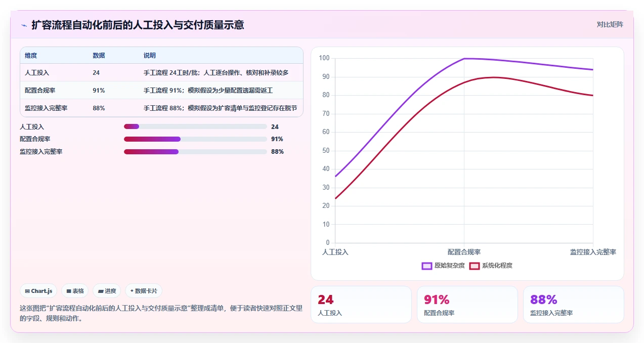644x343 pixels.
Task: Click the 50 y-axis tick label
Action: pos(326,151)
